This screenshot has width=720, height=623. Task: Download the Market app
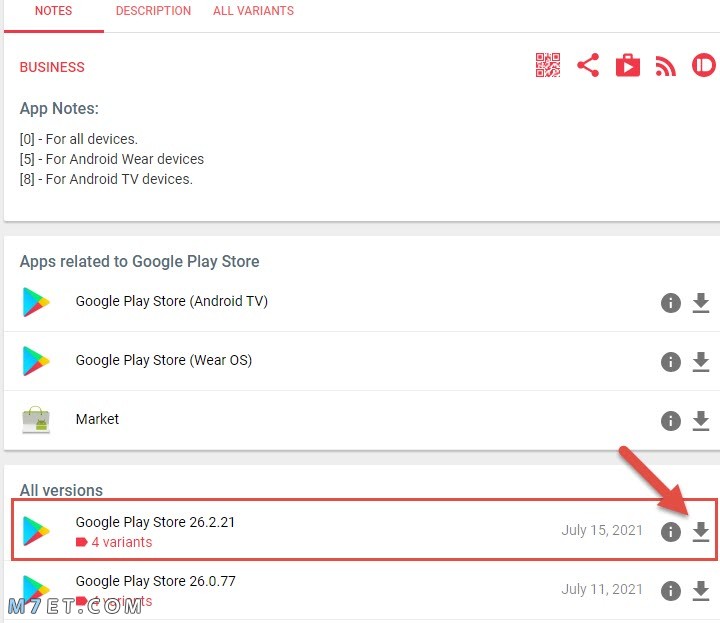click(x=701, y=421)
